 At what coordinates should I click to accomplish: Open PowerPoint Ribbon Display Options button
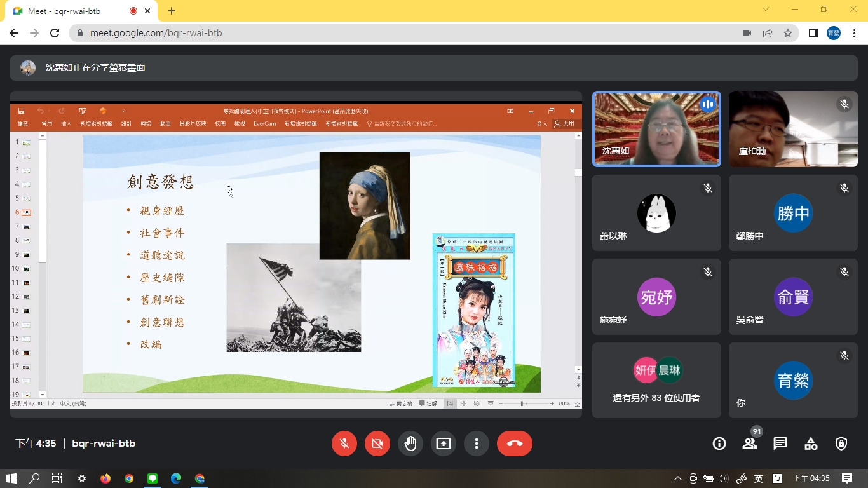pos(510,111)
